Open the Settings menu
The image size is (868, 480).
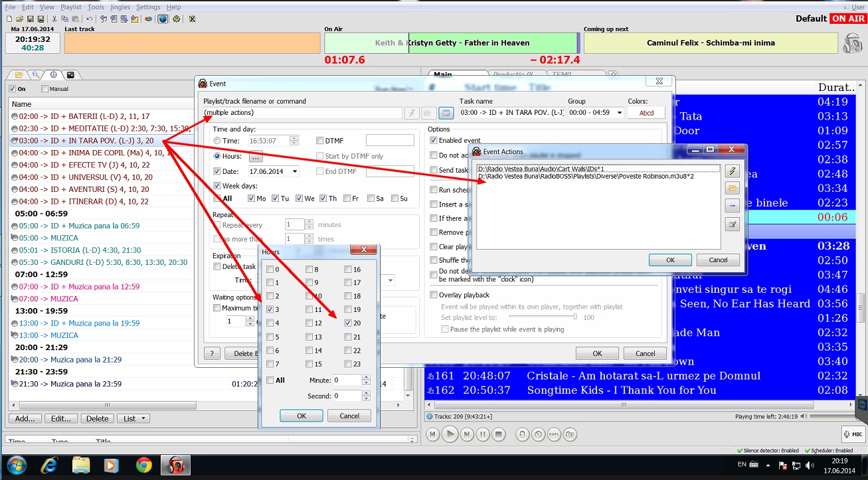(x=148, y=7)
